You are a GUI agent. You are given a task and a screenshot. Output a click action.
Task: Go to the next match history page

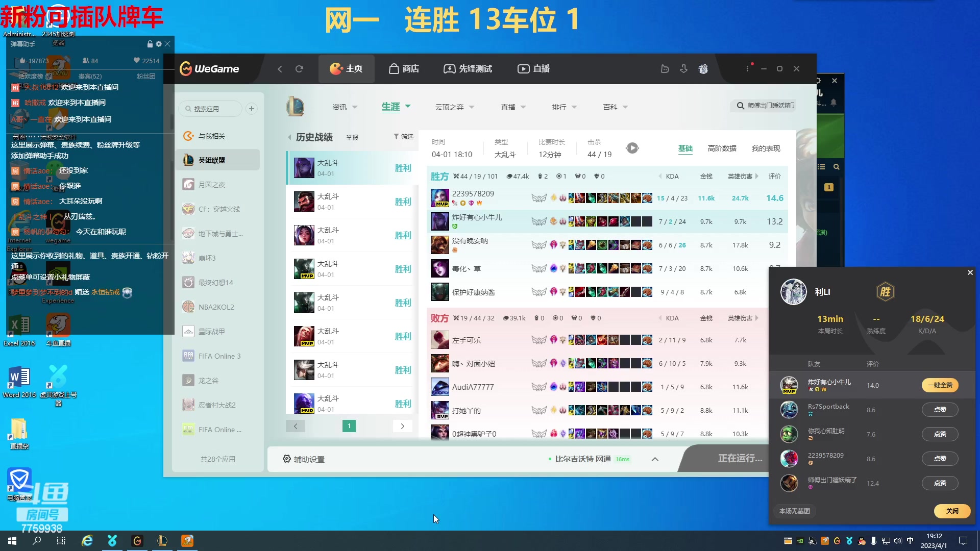tap(402, 426)
